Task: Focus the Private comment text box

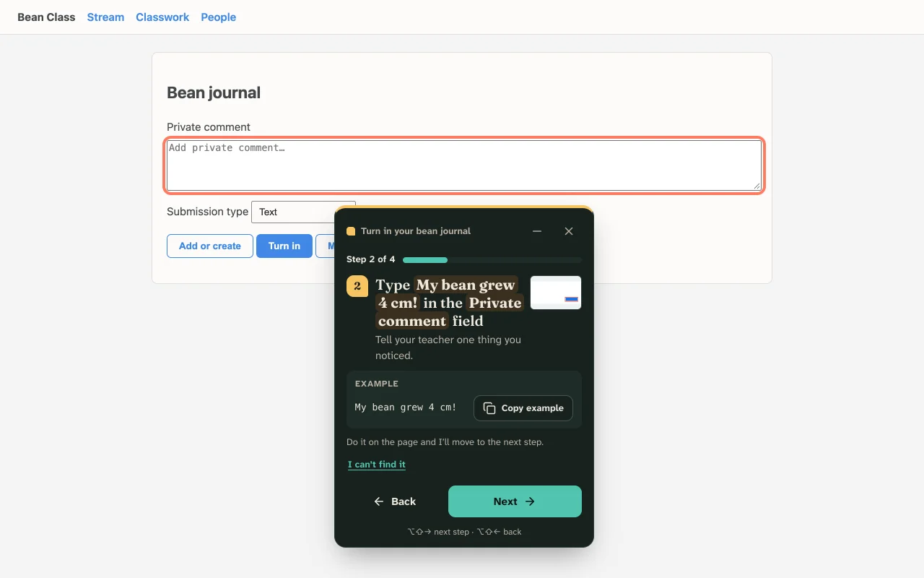Action: [x=464, y=165]
